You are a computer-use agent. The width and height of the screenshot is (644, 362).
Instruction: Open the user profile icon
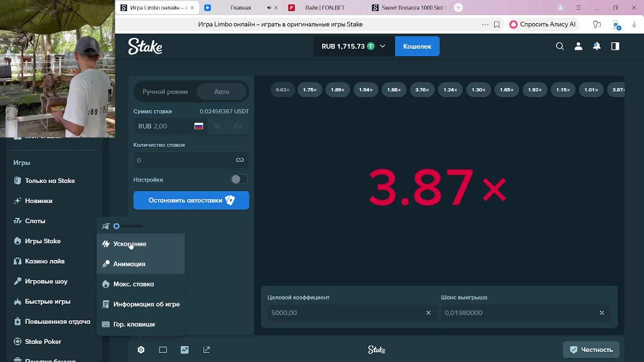[x=578, y=46]
